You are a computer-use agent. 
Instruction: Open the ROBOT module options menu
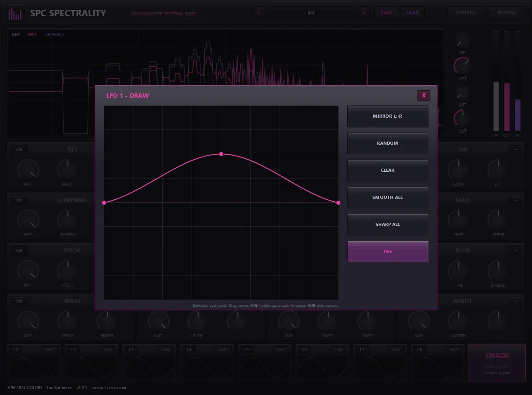click(515, 301)
